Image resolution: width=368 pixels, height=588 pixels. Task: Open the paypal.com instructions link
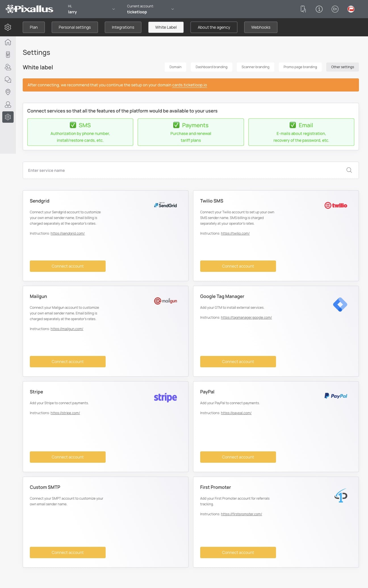(x=236, y=413)
